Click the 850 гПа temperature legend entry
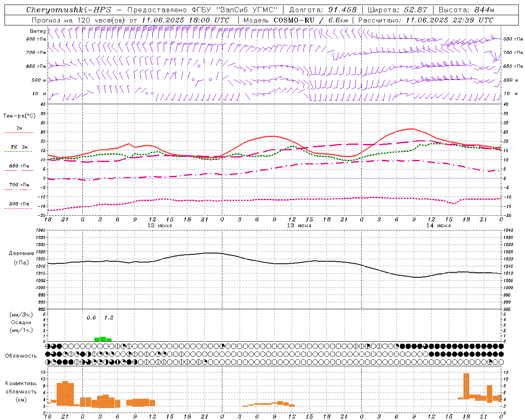This screenshot has width=525, height=420. coord(19,166)
